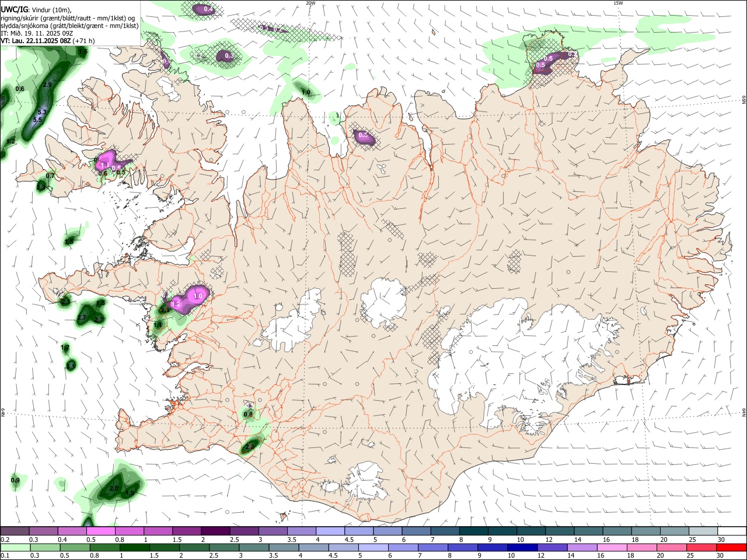The image size is (747, 560).
Task: Click the '5.3' rainfall value on the map
Action: pos(42,111)
